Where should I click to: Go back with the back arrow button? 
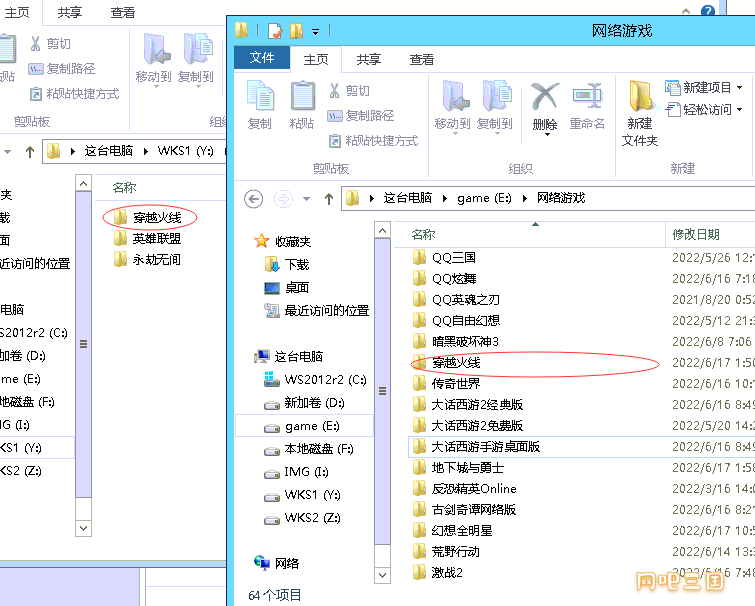(253, 199)
